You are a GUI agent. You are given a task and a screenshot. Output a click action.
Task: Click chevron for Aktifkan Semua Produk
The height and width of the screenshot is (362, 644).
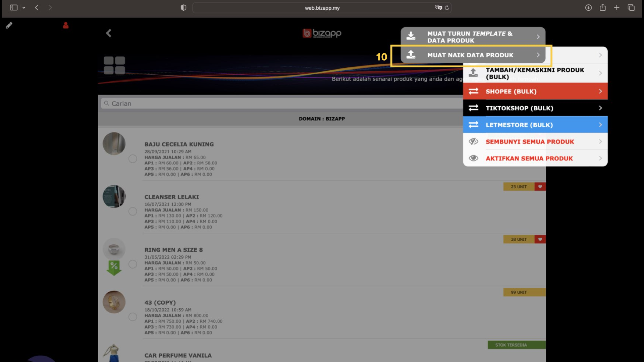[x=600, y=158]
